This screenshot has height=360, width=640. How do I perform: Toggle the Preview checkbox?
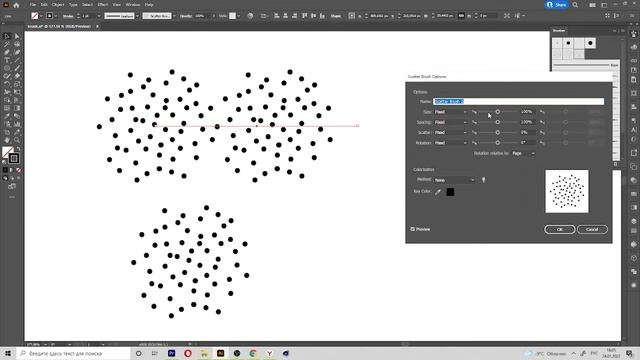click(413, 229)
